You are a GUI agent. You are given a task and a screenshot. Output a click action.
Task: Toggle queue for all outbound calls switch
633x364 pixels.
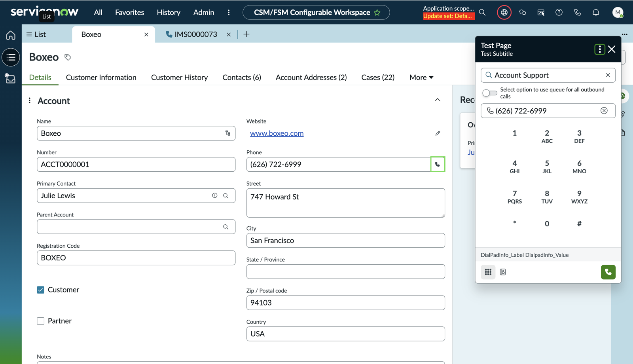(x=490, y=93)
